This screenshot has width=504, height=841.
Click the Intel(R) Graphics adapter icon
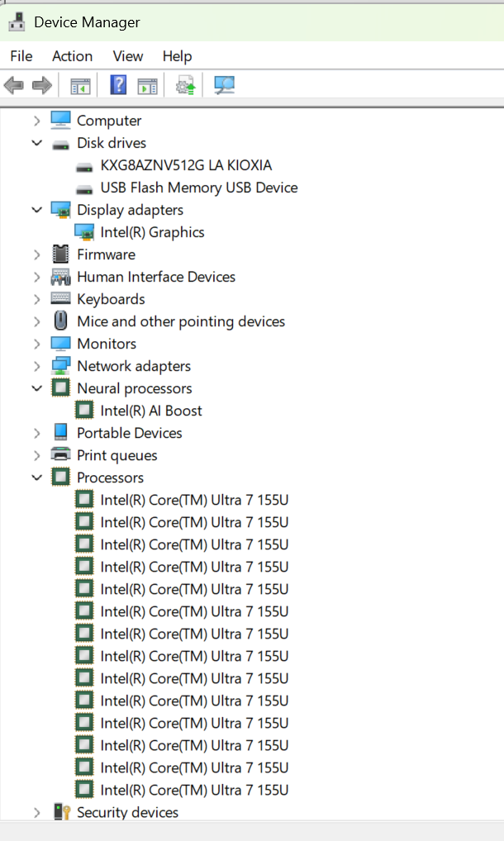84,232
